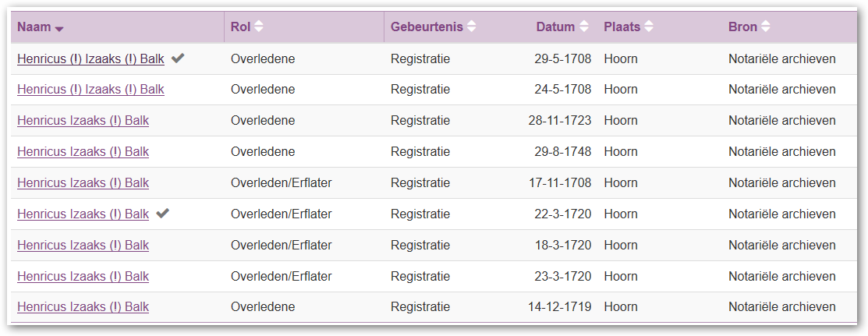Open the Henricus Izaaks Balk record dated 29-8-1748
The width and height of the screenshot is (868, 336).
point(83,152)
